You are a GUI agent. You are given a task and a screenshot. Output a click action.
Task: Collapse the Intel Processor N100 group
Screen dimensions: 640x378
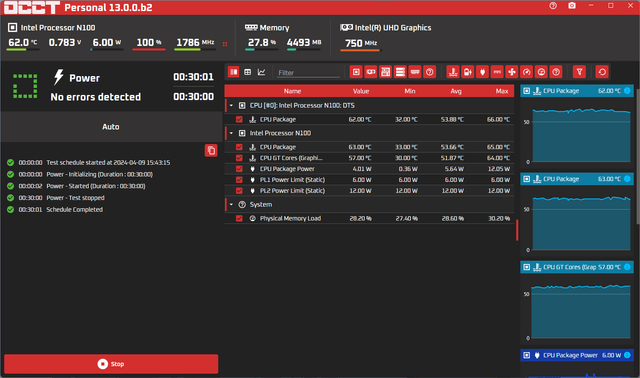[x=231, y=133]
